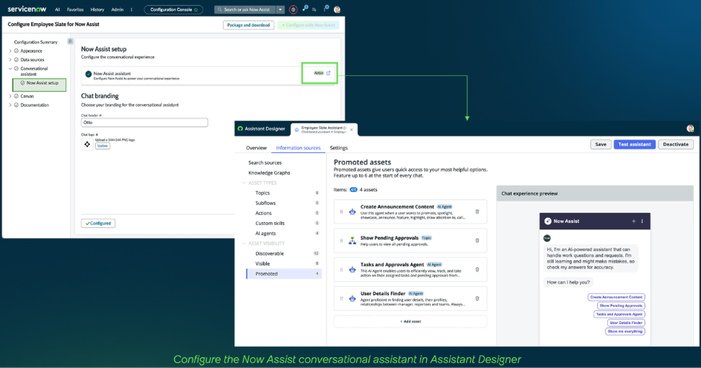Click the Tasks and Approvals Agent icon
This screenshot has height=368, width=701.
(x=352, y=270)
